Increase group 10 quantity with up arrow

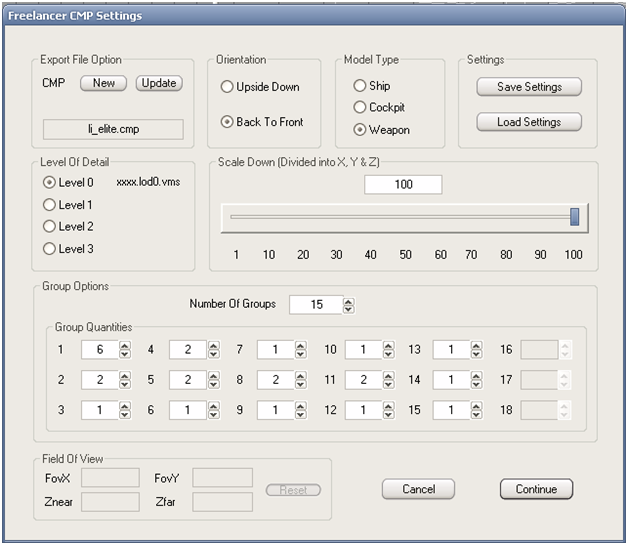tap(388, 346)
